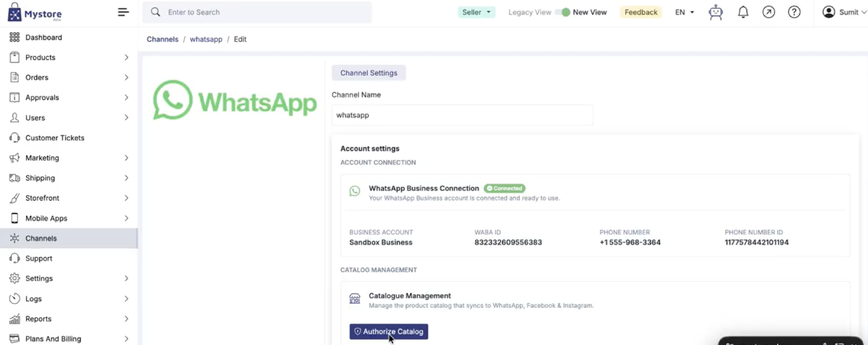Click the phone number +1 555-968-3364

pyautogui.click(x=630, y=242)
